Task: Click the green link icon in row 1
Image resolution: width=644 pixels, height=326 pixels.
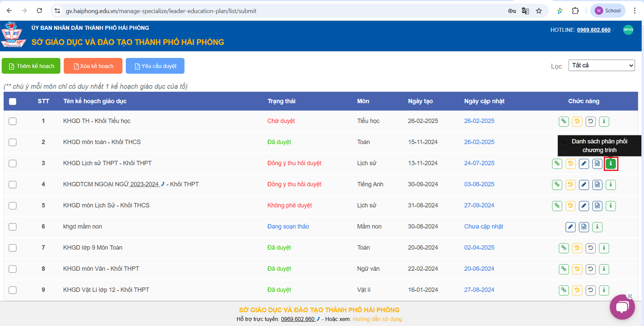Action: 563,122
